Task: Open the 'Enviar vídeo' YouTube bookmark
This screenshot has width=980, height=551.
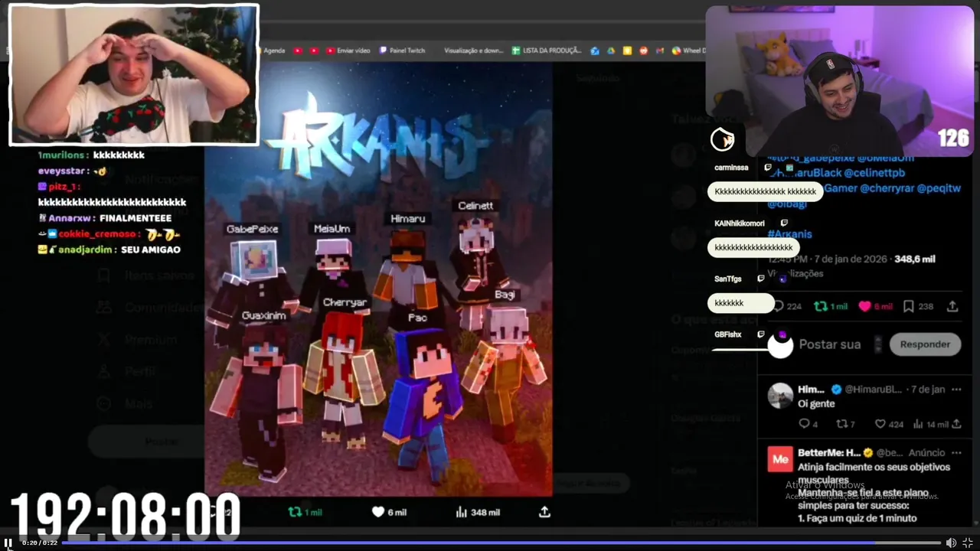Action: pos(348,51)
